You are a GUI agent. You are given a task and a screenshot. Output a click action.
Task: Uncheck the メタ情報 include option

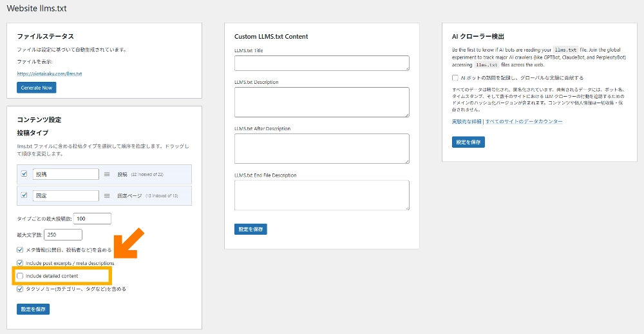click(20, 250)
